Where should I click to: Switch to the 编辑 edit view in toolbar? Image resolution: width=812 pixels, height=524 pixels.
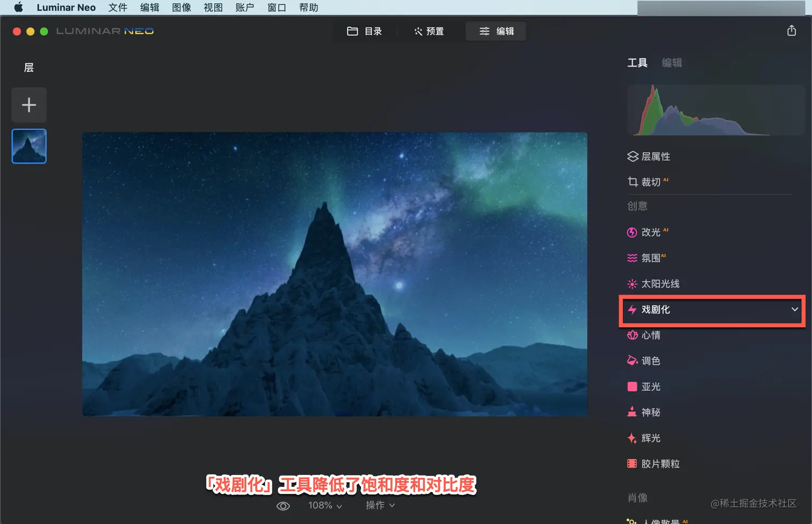tap(496, 31)
